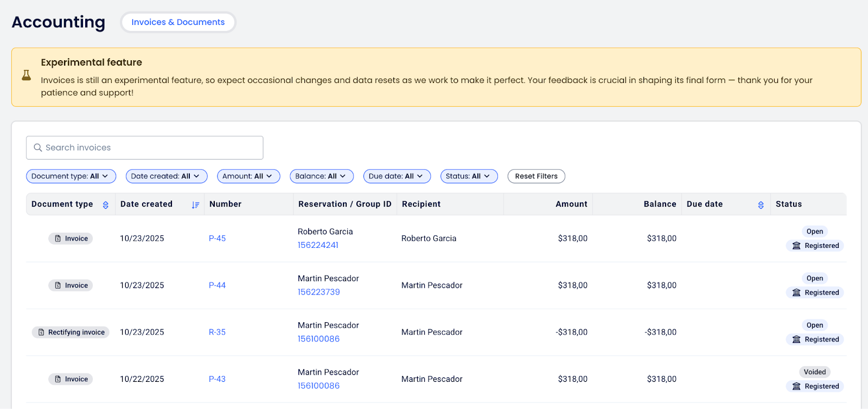Screen dimensions: 868x409
Task: Open invoice number P-45 link
Action: [217, 239]
